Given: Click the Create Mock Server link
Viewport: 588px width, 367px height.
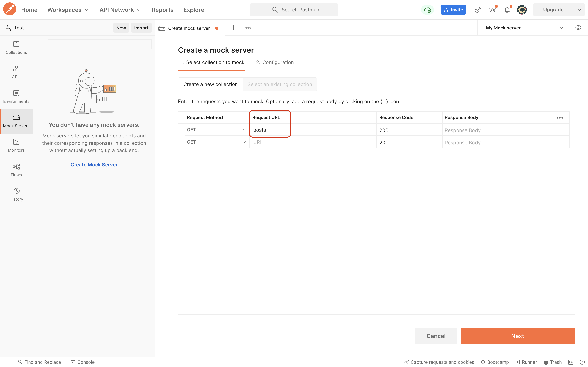Looking at the screenshot, I should coord(94,165).
